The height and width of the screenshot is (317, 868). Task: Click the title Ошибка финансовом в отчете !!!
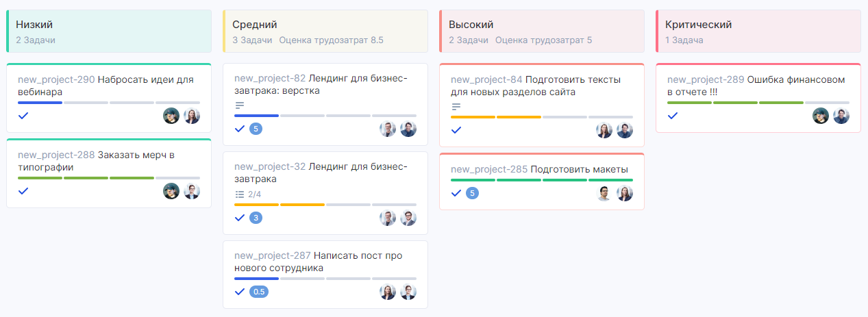756,86
